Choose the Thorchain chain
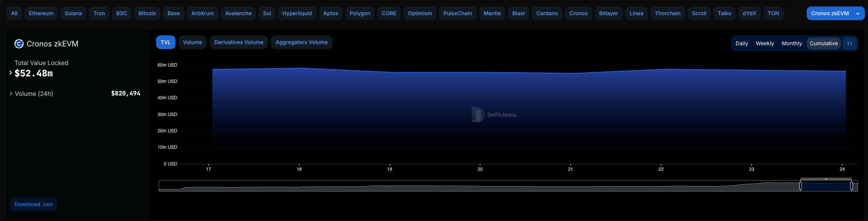 667,13
